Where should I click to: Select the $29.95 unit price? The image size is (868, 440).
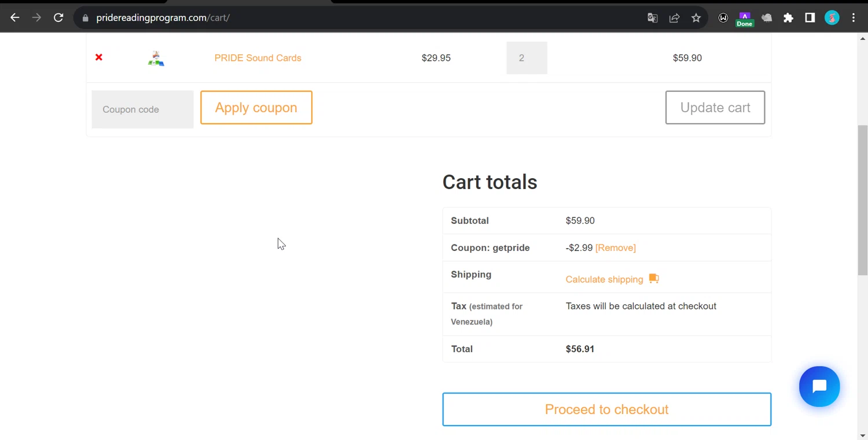[436, 58]
